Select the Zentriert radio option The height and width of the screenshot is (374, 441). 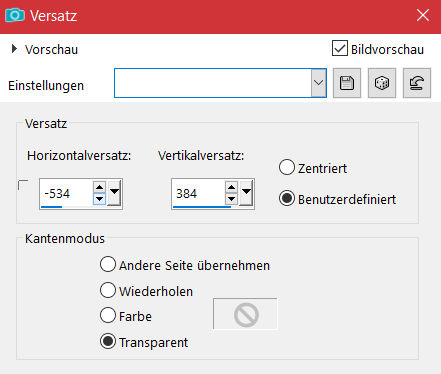[x=287, y=167]
